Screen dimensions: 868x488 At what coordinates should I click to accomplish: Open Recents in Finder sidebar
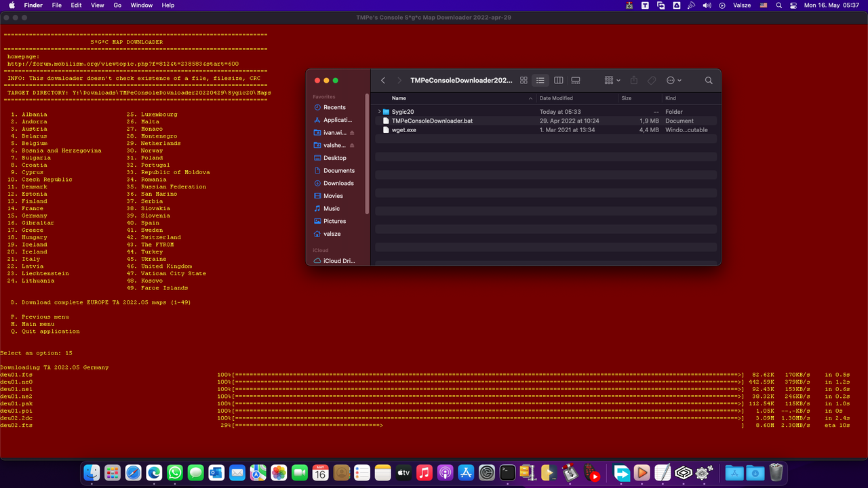334,107
